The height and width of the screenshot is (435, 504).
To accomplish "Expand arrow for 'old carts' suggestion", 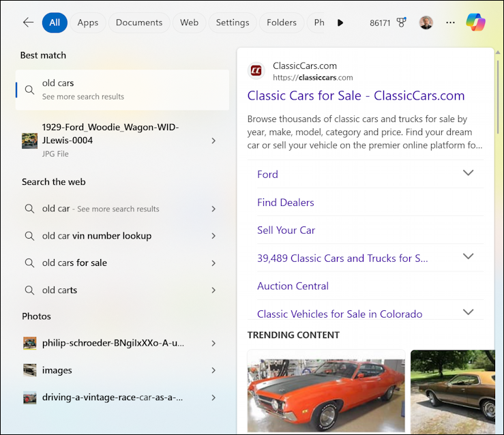I will tap(213, 290).
